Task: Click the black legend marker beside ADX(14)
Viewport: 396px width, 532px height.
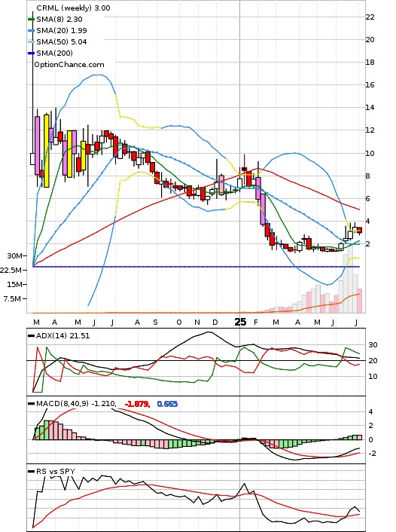Action: pyautogui.click(x=31, y=336)
